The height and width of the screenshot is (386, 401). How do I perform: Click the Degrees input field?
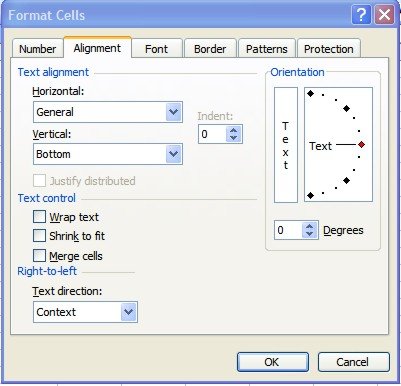click(x=289, y=230)
